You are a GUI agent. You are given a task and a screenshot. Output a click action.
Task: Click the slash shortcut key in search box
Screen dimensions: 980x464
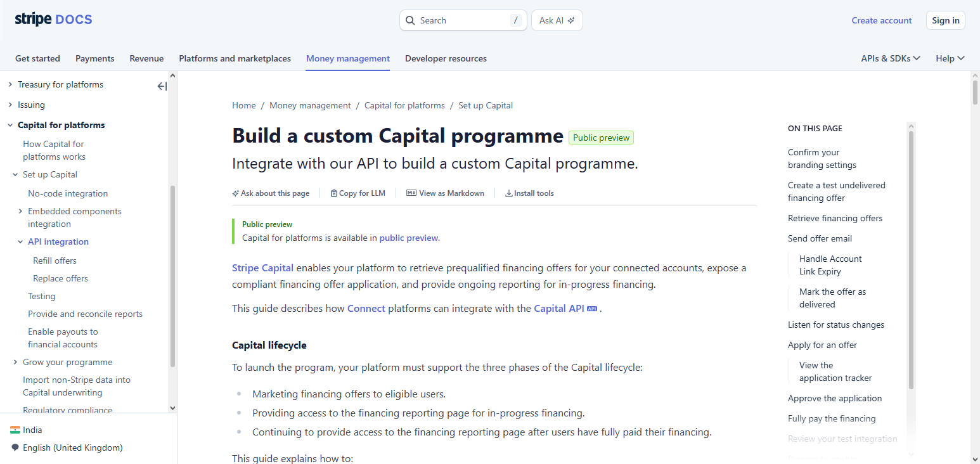(516, 20)
